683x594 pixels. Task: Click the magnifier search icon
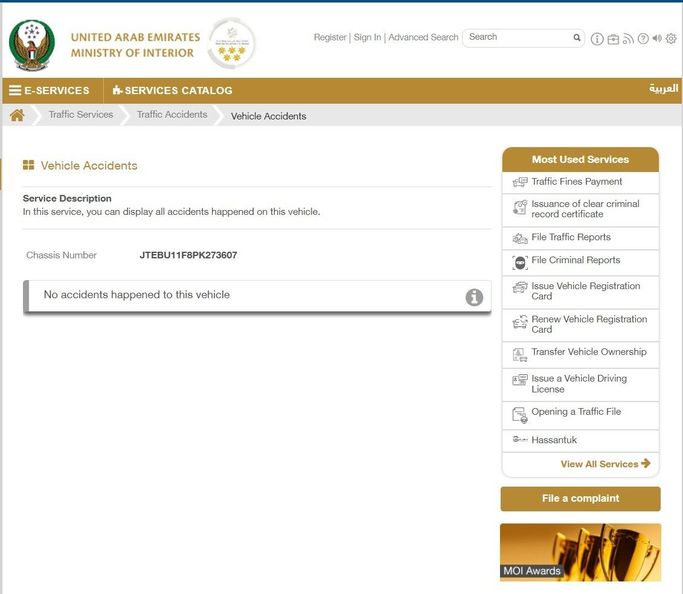pos(577,38)
